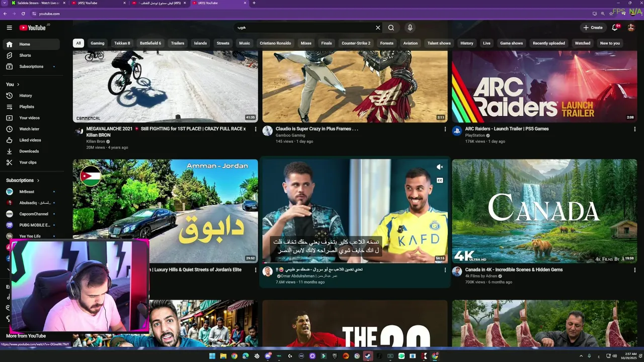This screenshot has height=362, width=644.
Task: Open the account avatar menu
Action: 631,28
